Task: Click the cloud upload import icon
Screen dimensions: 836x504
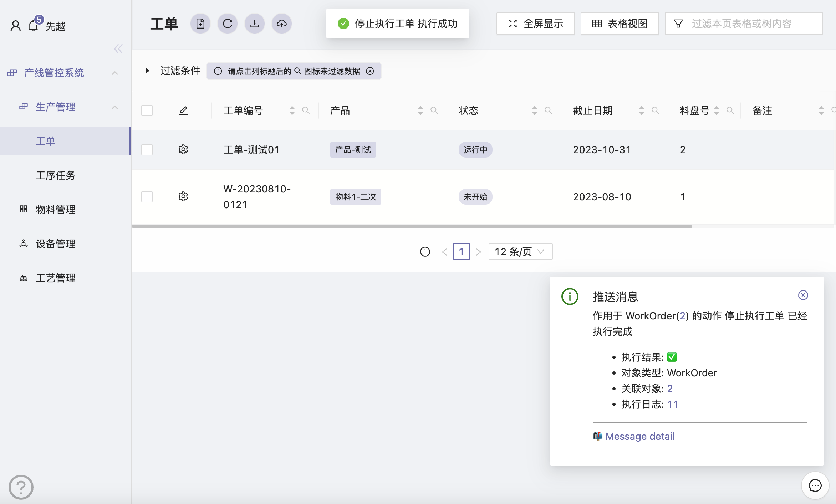Action: point(282,24)
